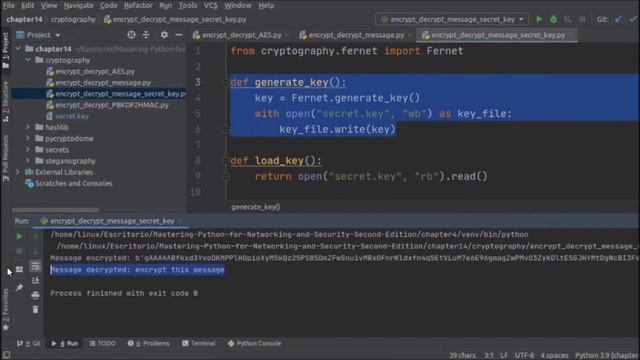Clear all output trash icon

click(36, 310)
